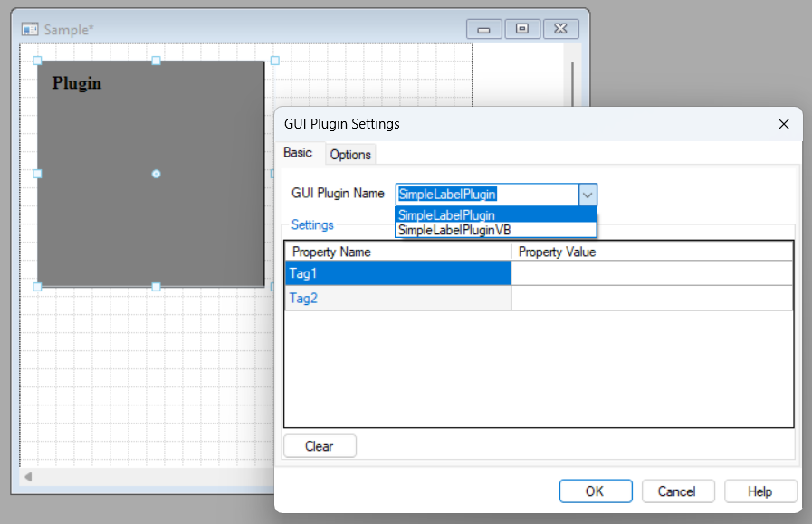The image size is (812, 524).
Task: Cancel the plugin settings dialog
Action: point(676,491)
